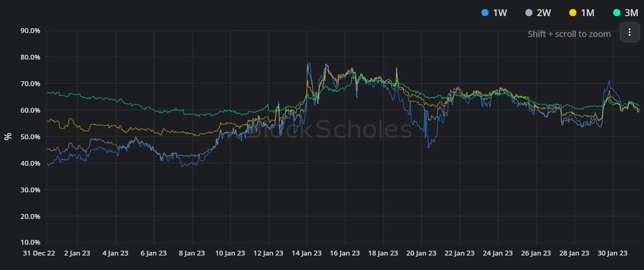Image resolution: width=644 pixels, height=270 pixels.
Task: Click the 6 Jan 23 date label
Action: [153, 253]
